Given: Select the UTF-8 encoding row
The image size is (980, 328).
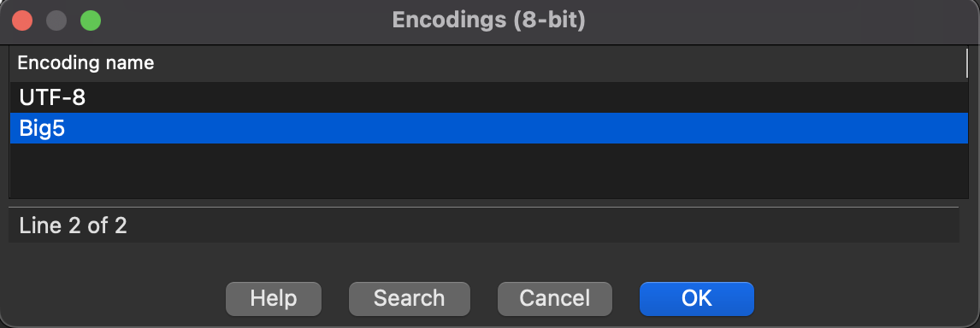Looking at the screenshot, I should [489, 97].
